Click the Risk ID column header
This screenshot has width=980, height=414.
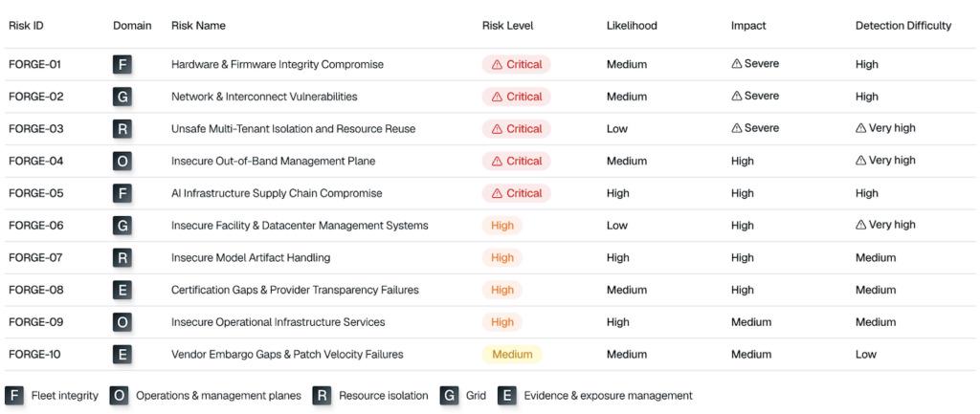pos(26,26)
